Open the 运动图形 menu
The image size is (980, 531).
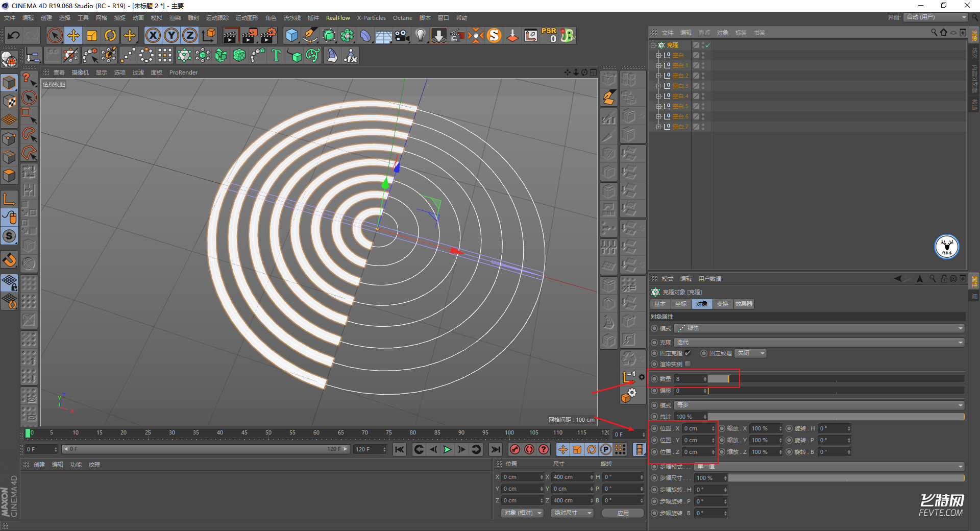point(247,18)
